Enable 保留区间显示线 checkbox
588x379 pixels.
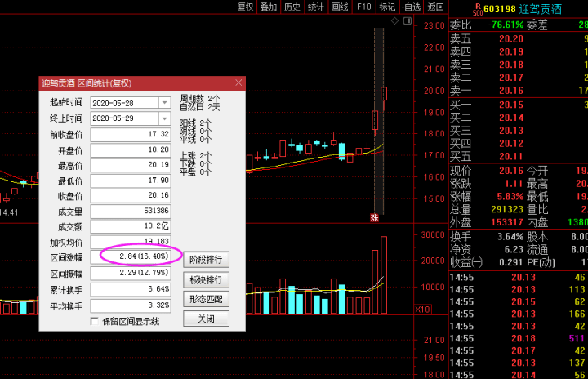click(x=95, y=321)
